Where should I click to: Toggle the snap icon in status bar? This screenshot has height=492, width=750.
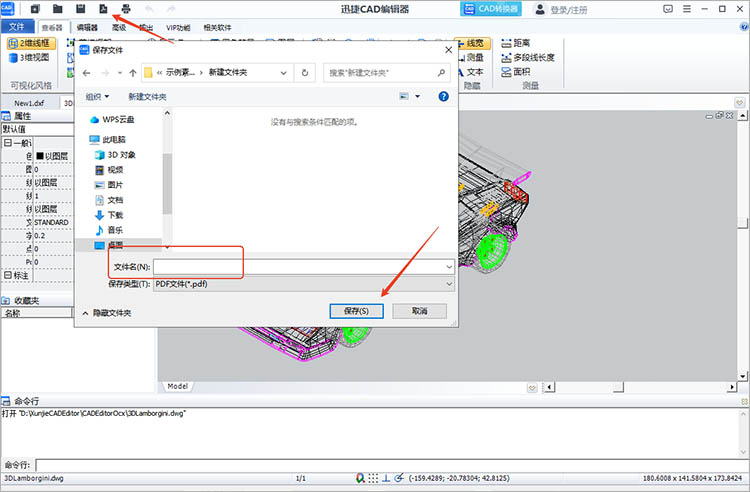(x=360, y=478)
